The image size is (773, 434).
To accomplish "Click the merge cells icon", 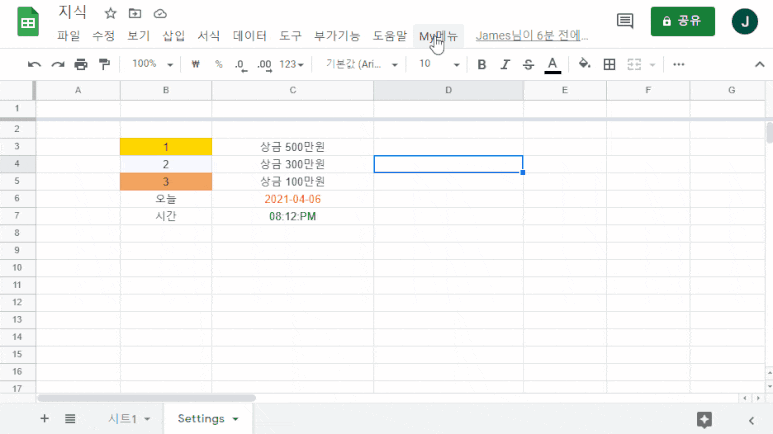I will tap(634, 65).
